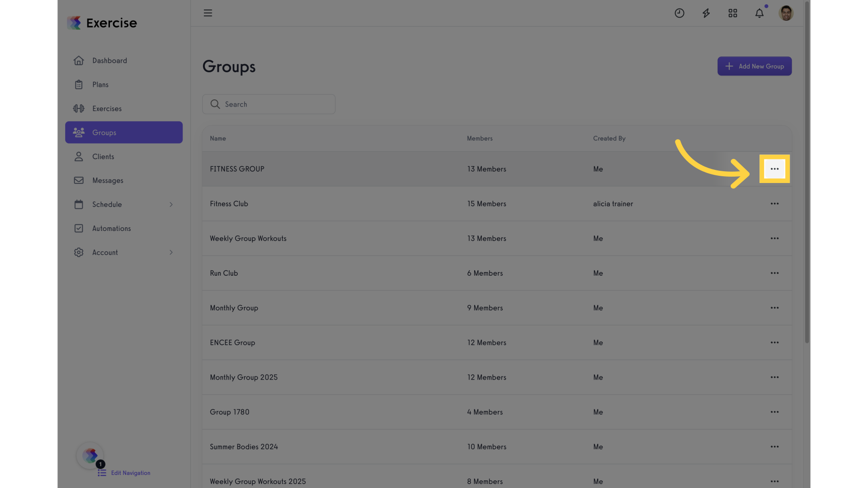Click the lightning bolt quick actions icon
Viewport: 868px width, 488px height.
click(x=706, y=13)
